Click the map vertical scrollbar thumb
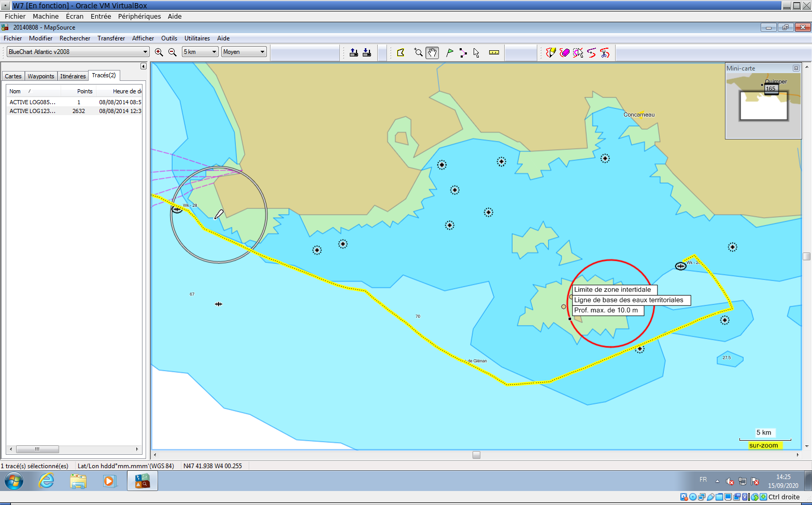 (x=806, y=256)
